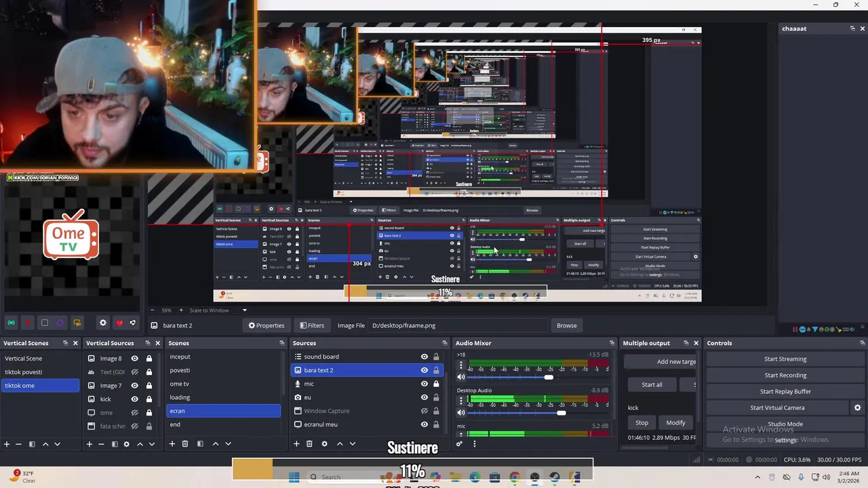Hide the bara text 2 source
868x488 pixels.
[x=425, y=370]
